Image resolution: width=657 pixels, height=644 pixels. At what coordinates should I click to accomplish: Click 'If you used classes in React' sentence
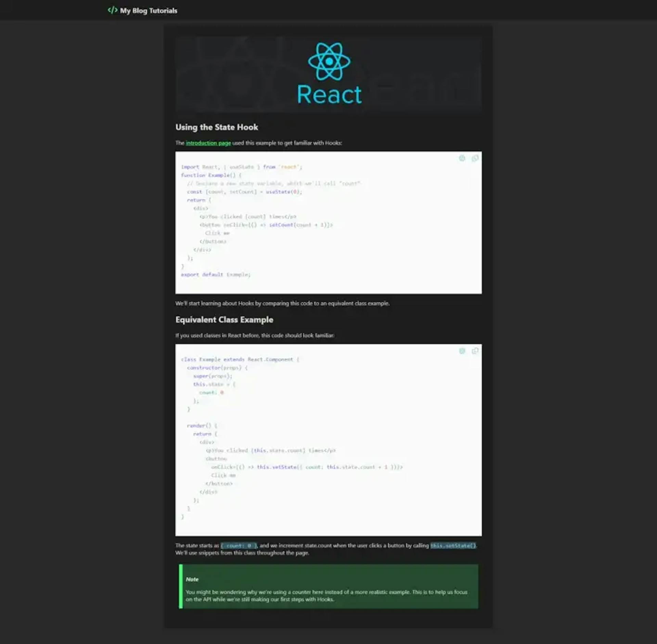point(255,336)
